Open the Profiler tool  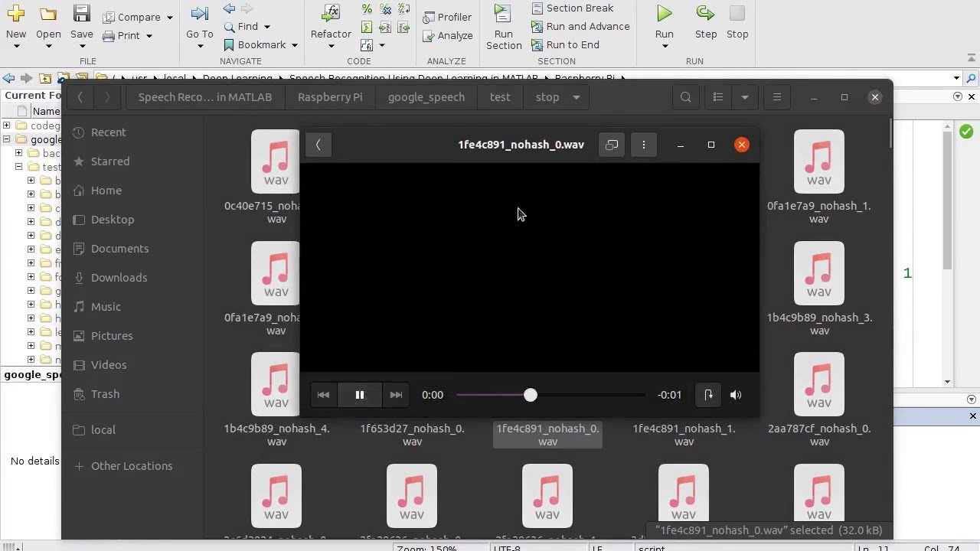[x=446, y=17]
